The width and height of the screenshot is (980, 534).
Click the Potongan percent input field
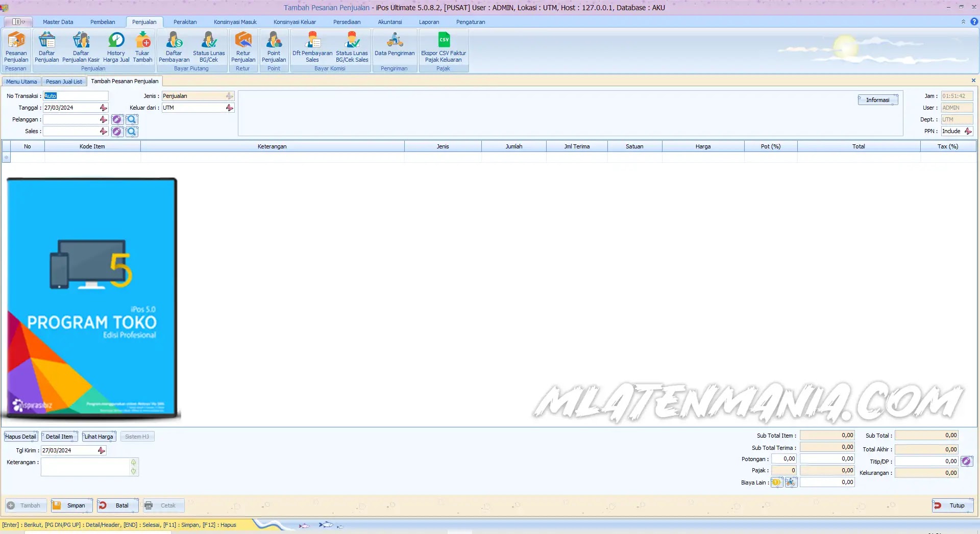(x=783, y=459)
